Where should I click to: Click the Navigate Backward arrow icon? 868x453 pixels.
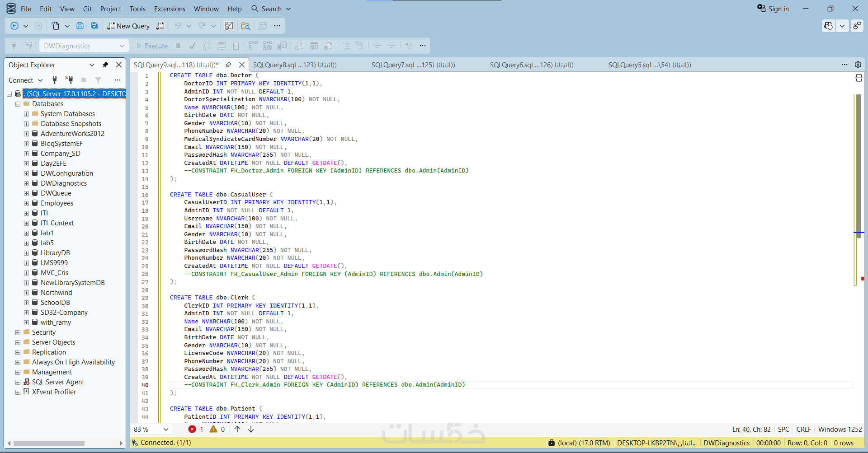pos(14,26)
